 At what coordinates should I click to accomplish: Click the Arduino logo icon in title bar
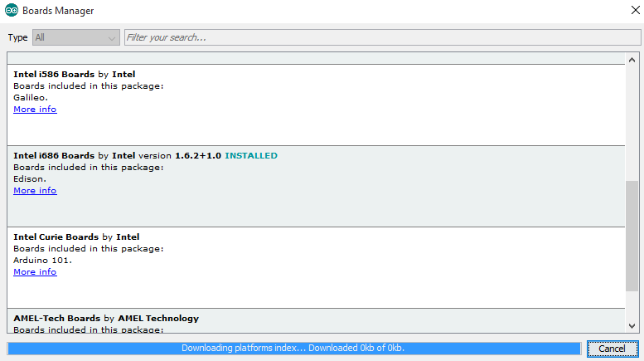coord(12,10)
